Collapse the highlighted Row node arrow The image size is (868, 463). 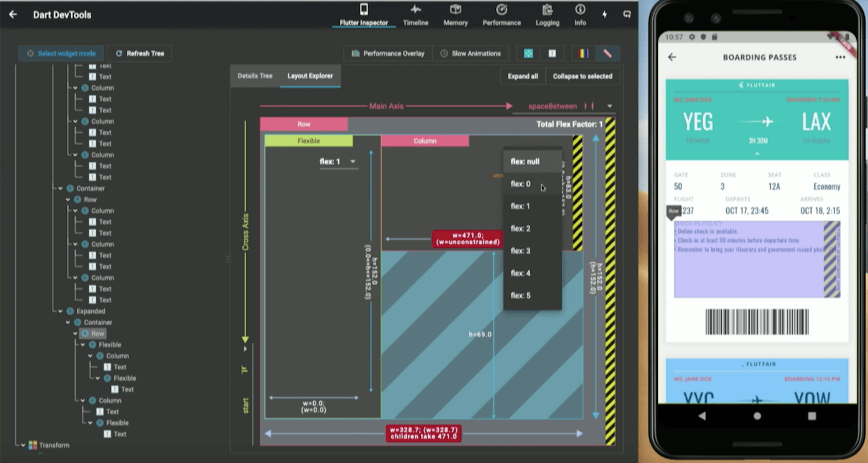click(x=76, y=333)
